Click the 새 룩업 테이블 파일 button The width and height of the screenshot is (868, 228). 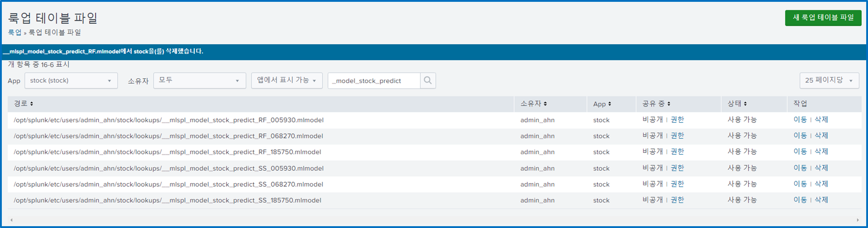823,18
